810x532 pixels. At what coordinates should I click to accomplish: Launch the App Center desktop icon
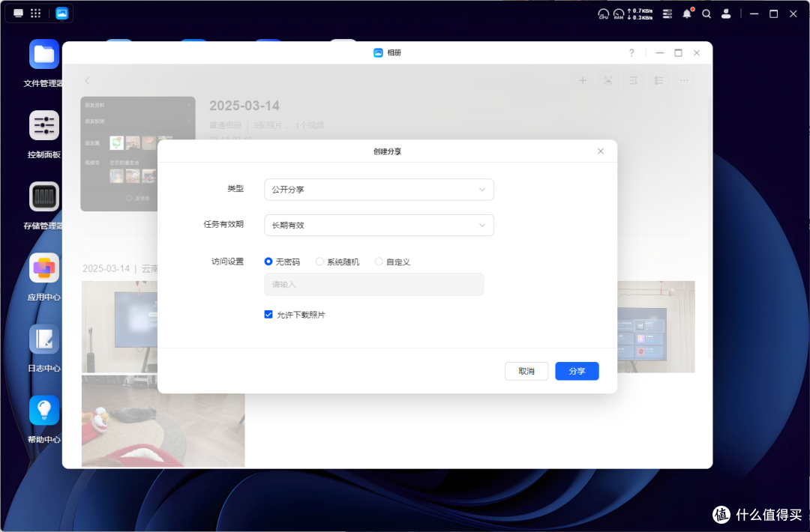tap(44, 267)
